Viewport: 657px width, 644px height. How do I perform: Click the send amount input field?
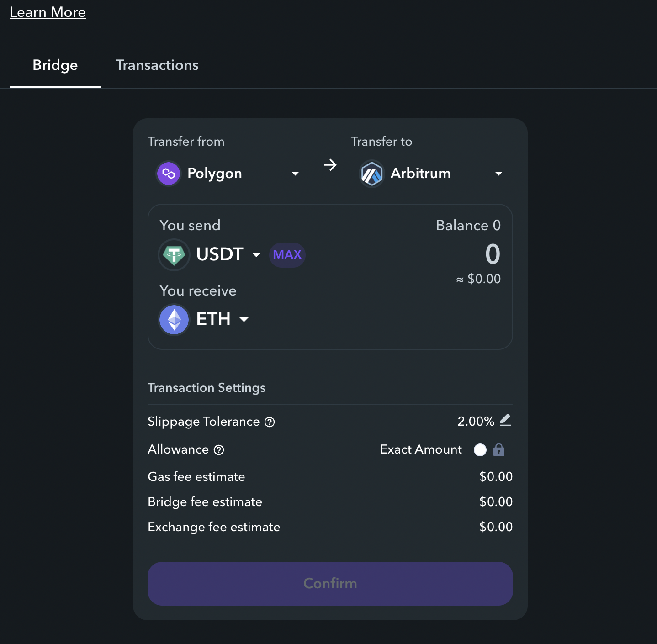tap(492, 254)
